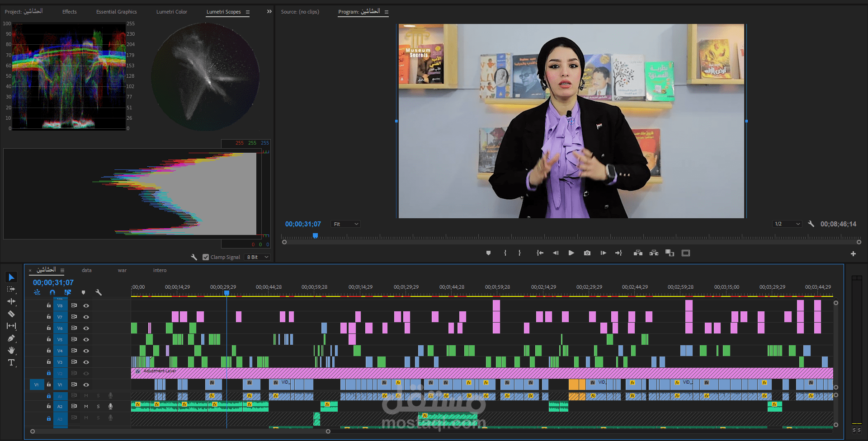The height and width of the screenshot is (441, 868).
Task: Click the timeline timecode 00;00;31;07
Action: click(x=53, y=282)
